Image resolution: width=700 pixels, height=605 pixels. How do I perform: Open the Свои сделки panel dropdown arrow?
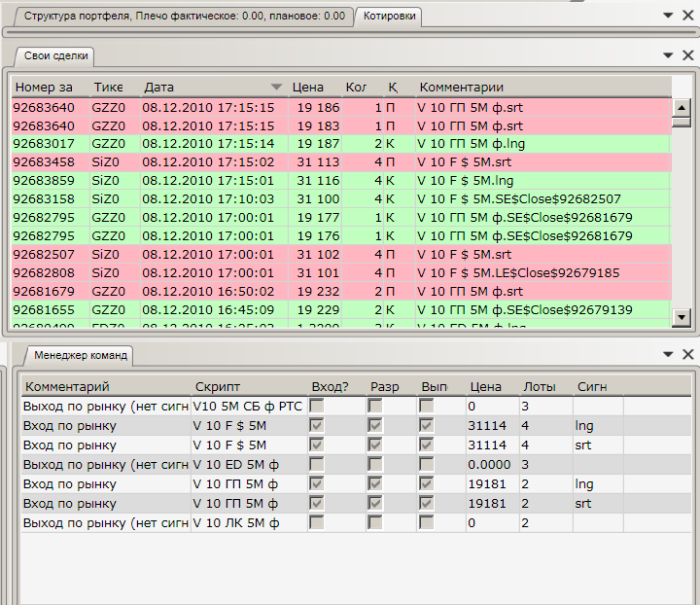668,56
